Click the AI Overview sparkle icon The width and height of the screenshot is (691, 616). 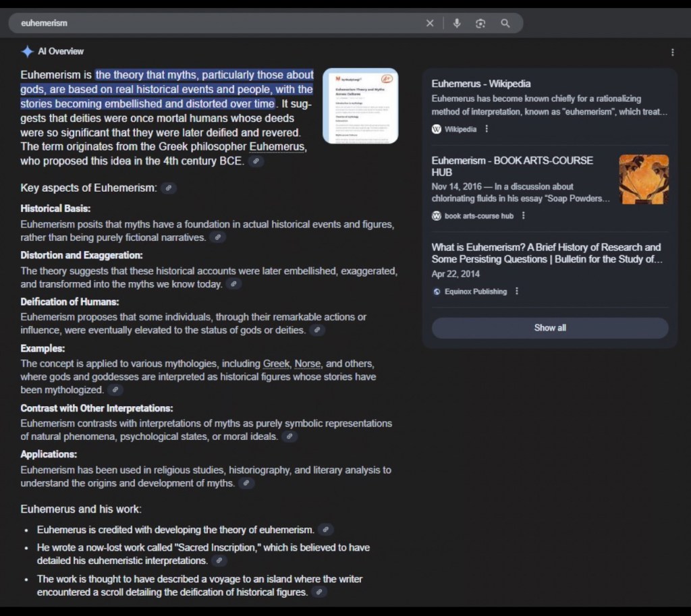coord(27,51)
